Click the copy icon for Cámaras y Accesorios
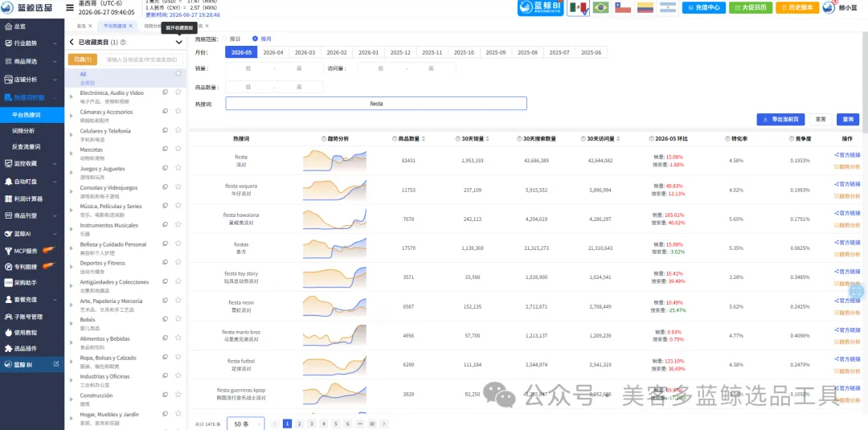 coord(165,111)
